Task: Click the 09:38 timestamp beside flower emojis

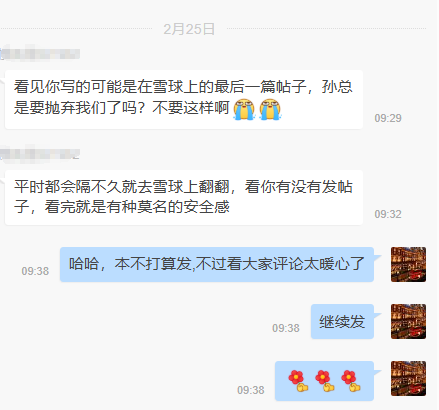Action: click(251, 390)
